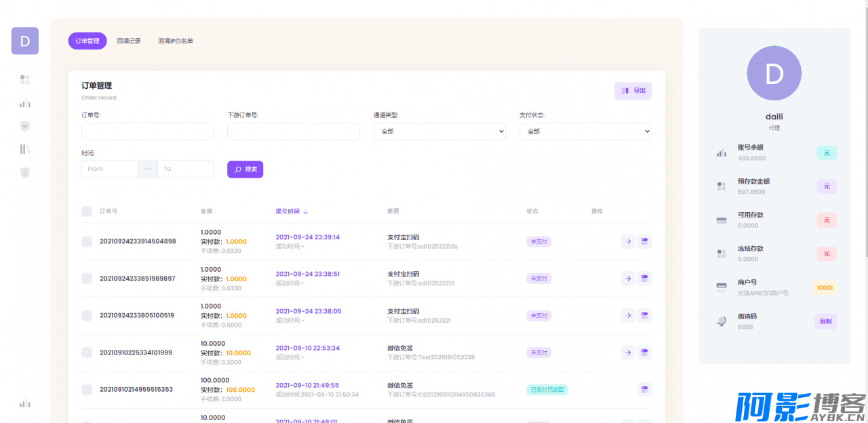Open the user shield sidebar icon
This screenshot has height=423, width=868.
tap(25, 172)
